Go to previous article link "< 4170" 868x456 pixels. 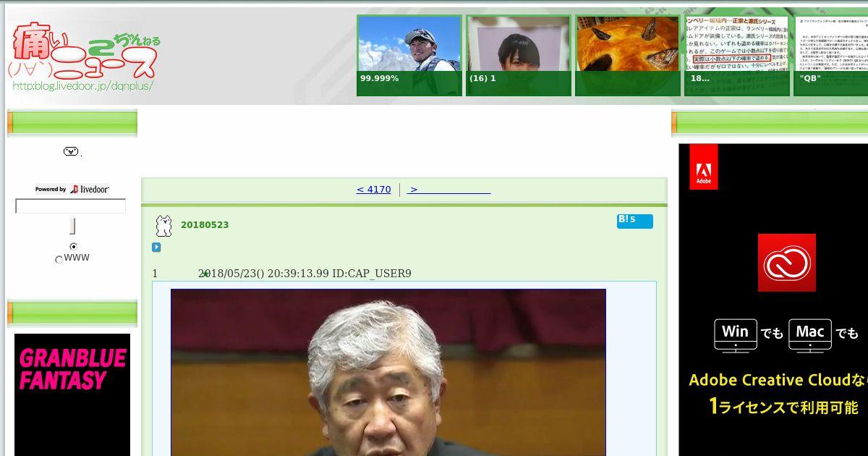(x=373, y=190)
